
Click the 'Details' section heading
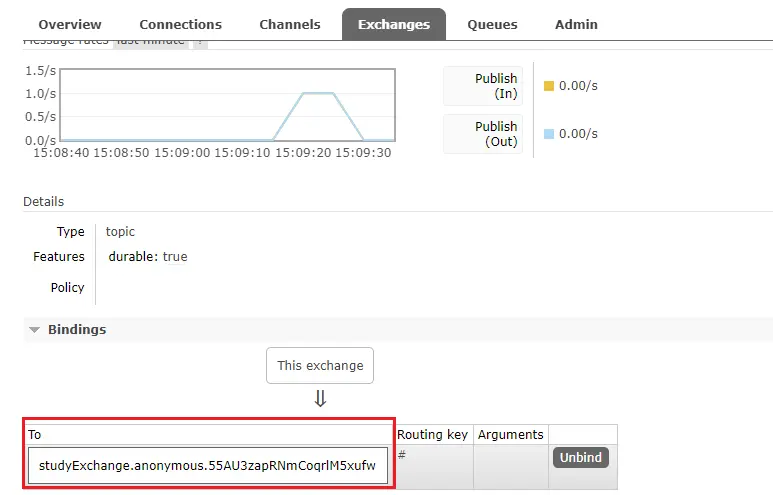pos(43,202)
